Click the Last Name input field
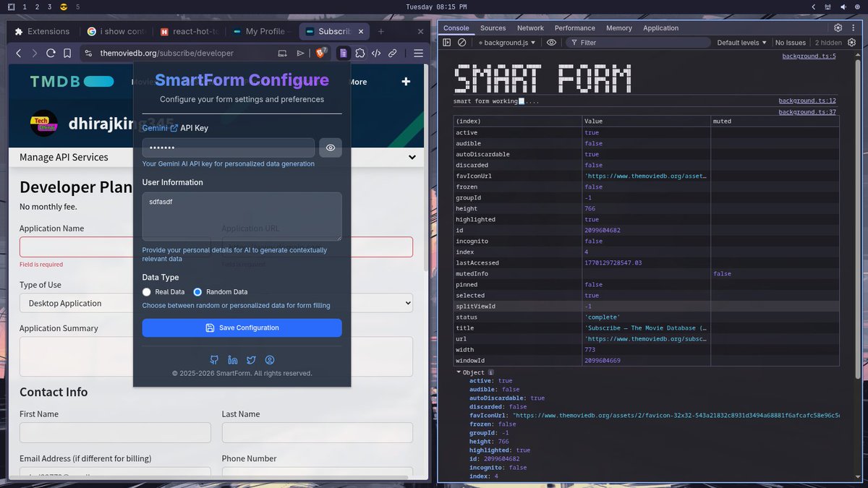The height and width of the screenshot is (488, 868). (318, 432)
